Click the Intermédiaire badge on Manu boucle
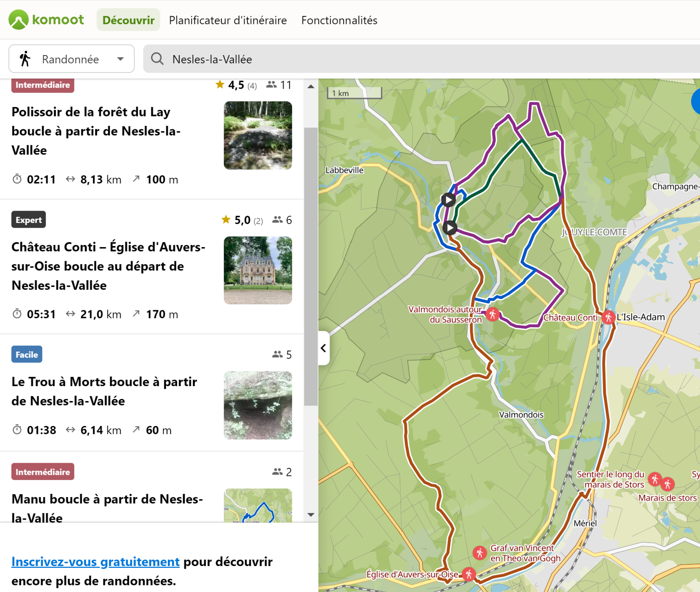Screen dimensions: 700x592 coord(43,472)
